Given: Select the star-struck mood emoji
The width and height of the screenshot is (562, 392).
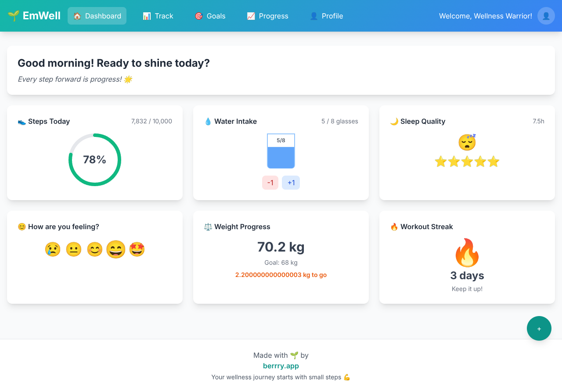Looking at the screenshot, I should [x=137, y=249].
